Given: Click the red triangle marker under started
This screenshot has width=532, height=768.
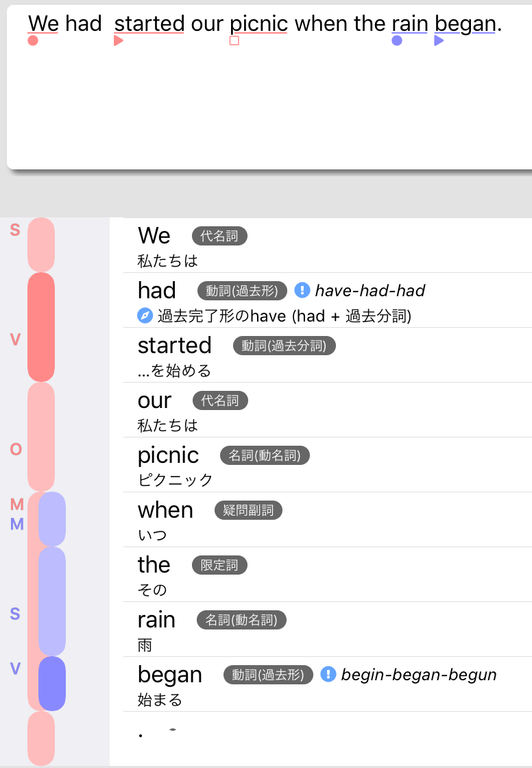Looking at the screenshot, I should [119, 40].
